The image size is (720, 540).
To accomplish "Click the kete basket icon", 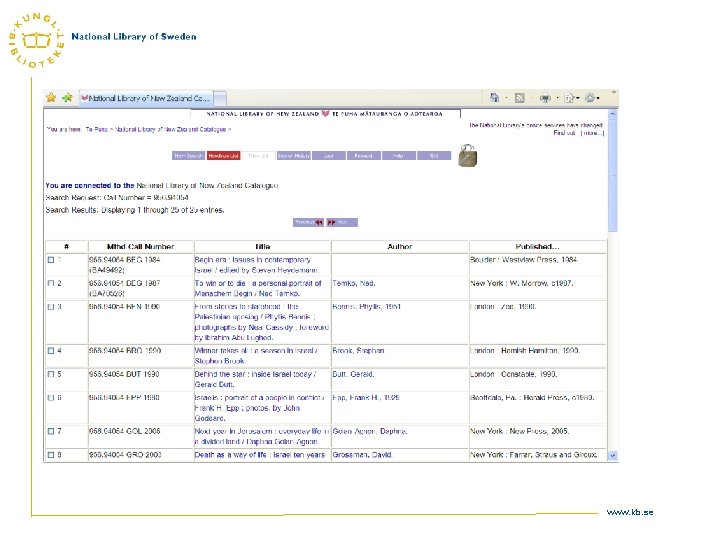I will [467, 156].
